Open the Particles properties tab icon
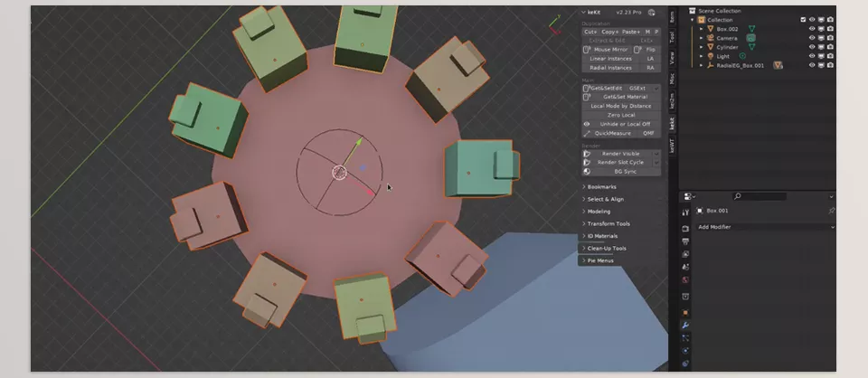Viewport: 868px width, 378px height. [685, 338]
